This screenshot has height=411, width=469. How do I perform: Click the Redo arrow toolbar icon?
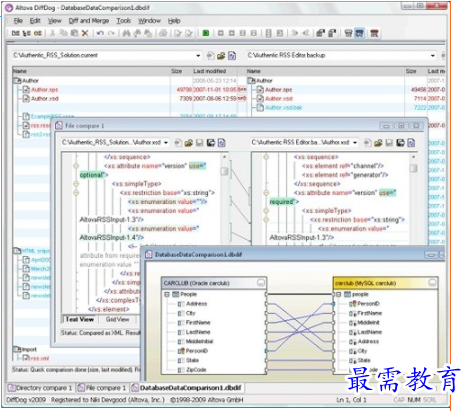point(111,33)
